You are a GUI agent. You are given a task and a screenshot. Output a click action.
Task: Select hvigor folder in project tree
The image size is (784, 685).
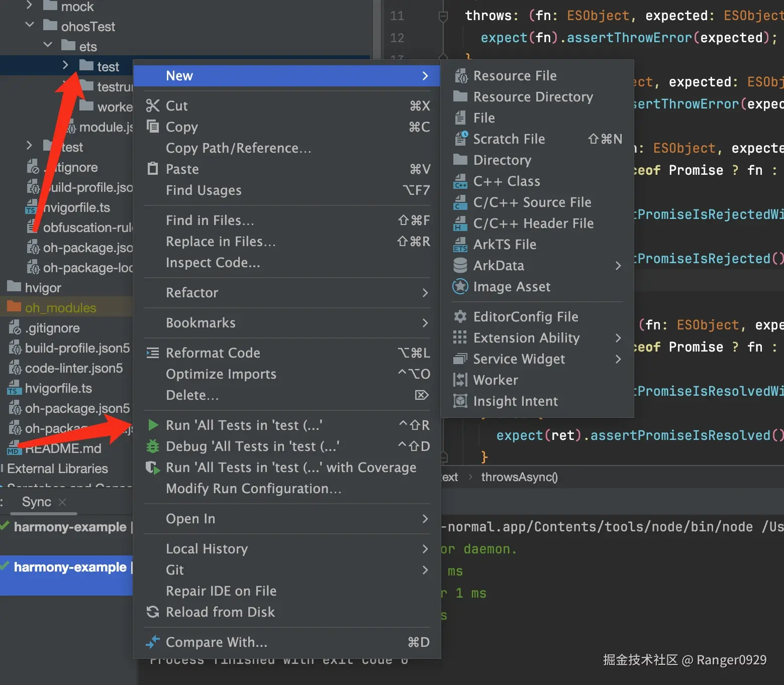(43, 287)
